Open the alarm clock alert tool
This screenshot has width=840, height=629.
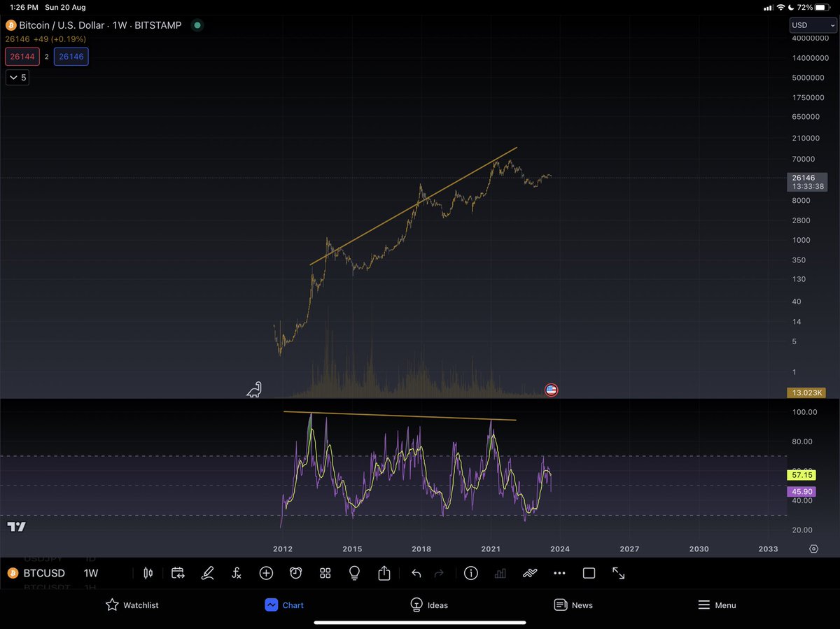(x=295, y=573)
